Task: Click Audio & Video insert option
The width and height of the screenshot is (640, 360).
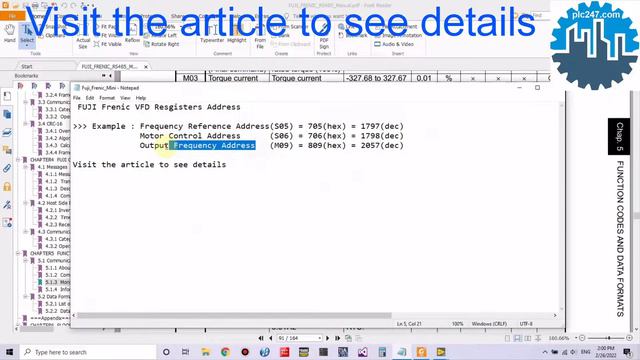Action: [394, 44]
